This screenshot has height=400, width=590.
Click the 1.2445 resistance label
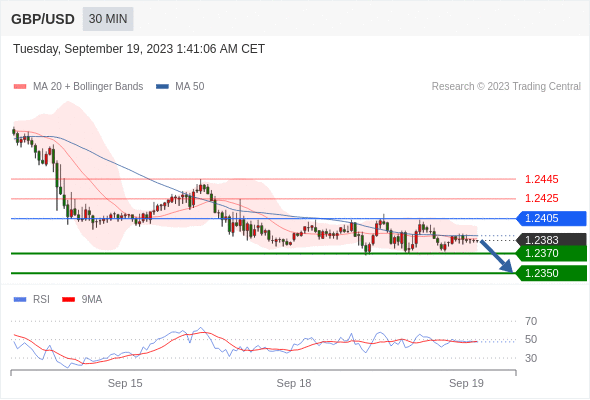tap(541, 179)
